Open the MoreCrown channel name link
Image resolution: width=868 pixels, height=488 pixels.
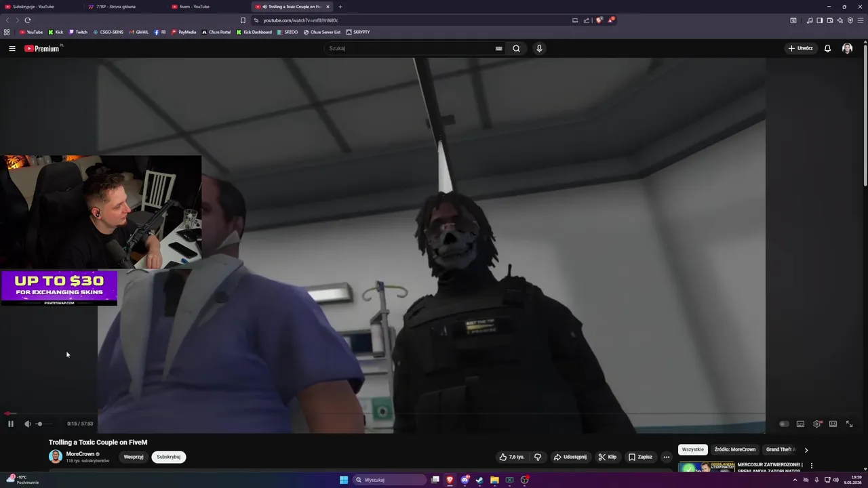80,453
